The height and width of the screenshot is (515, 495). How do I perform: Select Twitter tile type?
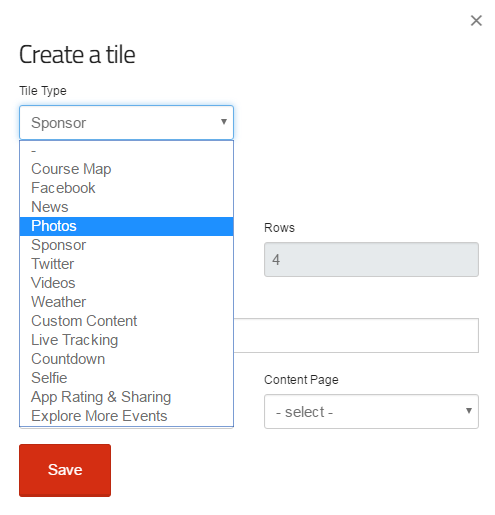[126, 264]
